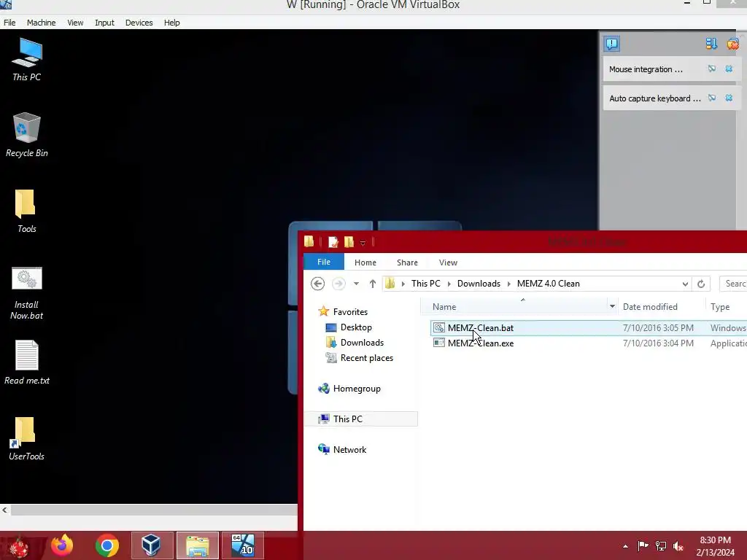Screen dimensions: 747x560
Task: Open the VirtualBox Input menu
Action: (104, 23)
